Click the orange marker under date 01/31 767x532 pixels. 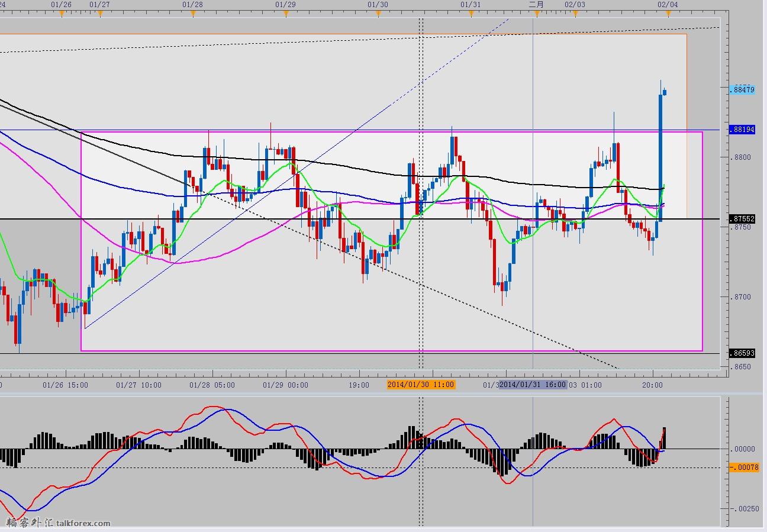pyautogui.click(x=470, y=14)
